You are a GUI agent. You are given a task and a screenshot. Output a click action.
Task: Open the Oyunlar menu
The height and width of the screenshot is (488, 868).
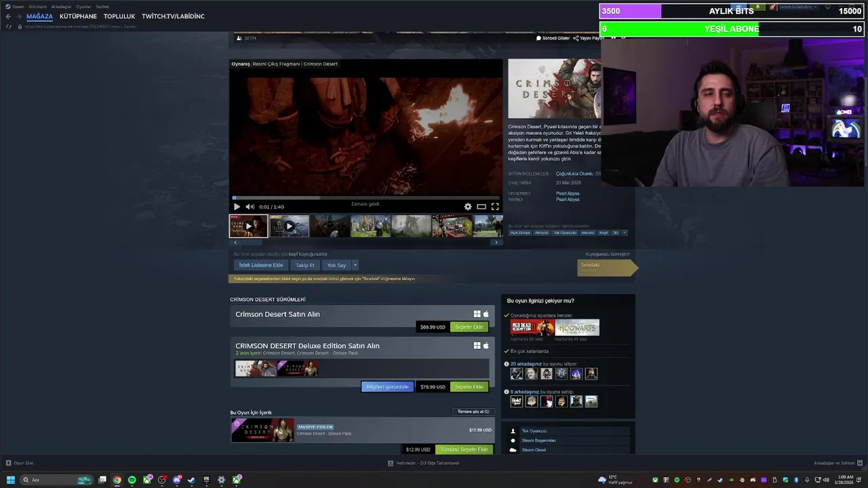click(x=83, y=6)
